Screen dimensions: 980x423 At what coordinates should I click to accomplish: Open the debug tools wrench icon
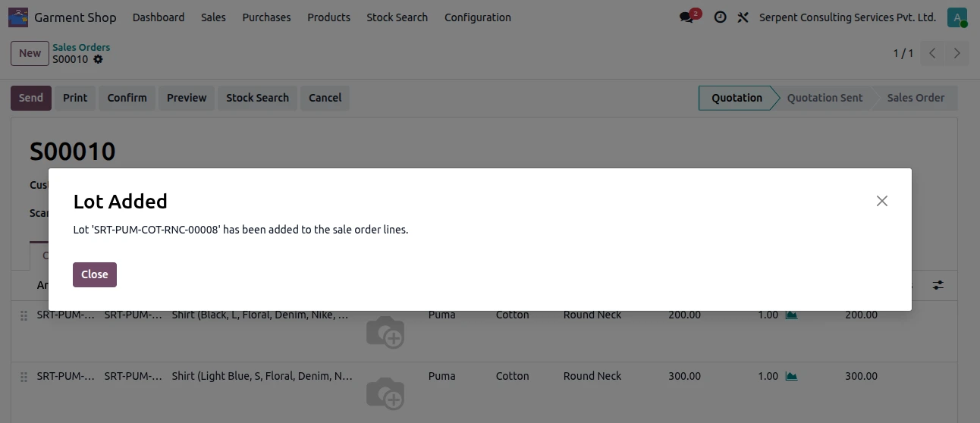743,17
